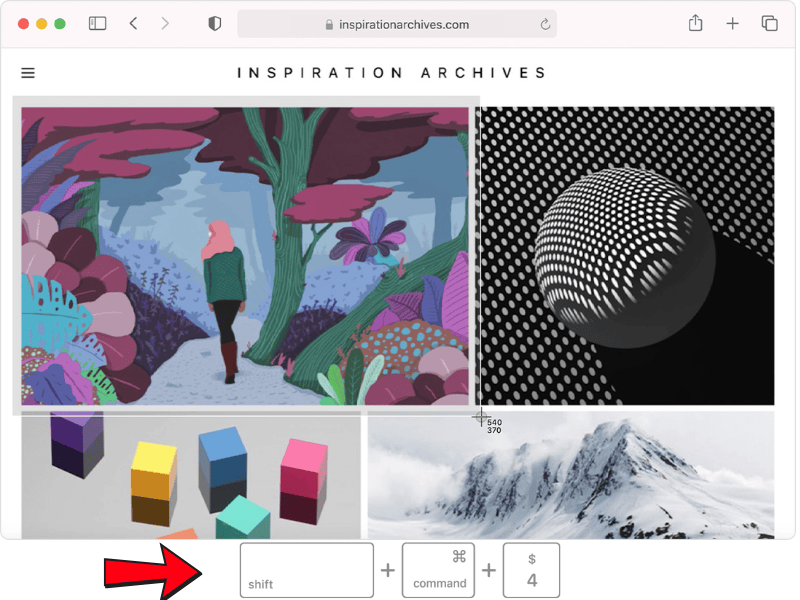The height and width of the screenshot is (600, 800).
Task: Open a new tab
Action: point(732,23)
